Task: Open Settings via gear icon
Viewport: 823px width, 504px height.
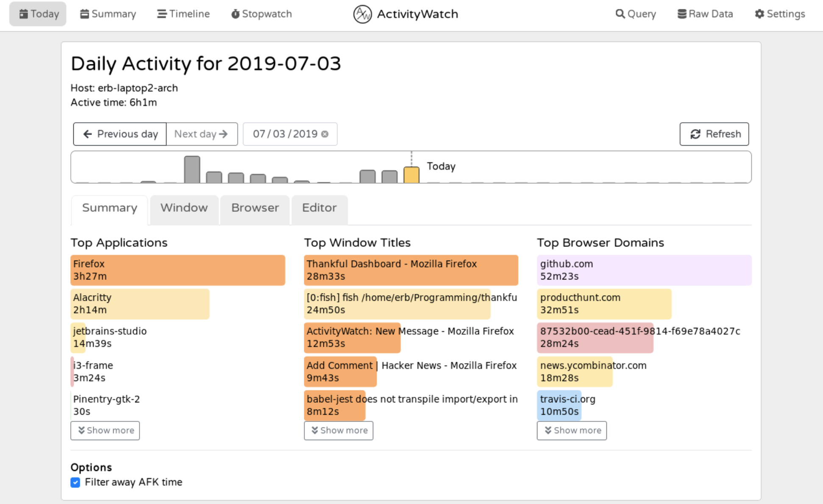Action: [759, 14]
